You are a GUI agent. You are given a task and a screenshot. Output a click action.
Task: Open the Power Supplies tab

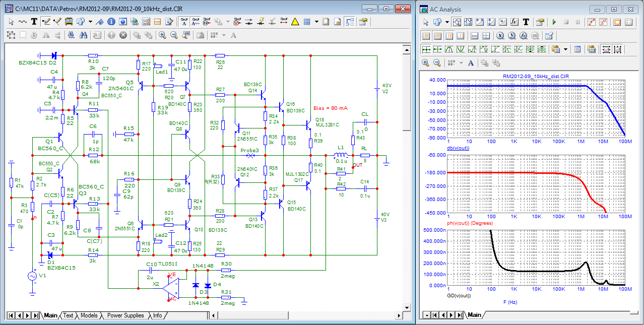(125, 315)
